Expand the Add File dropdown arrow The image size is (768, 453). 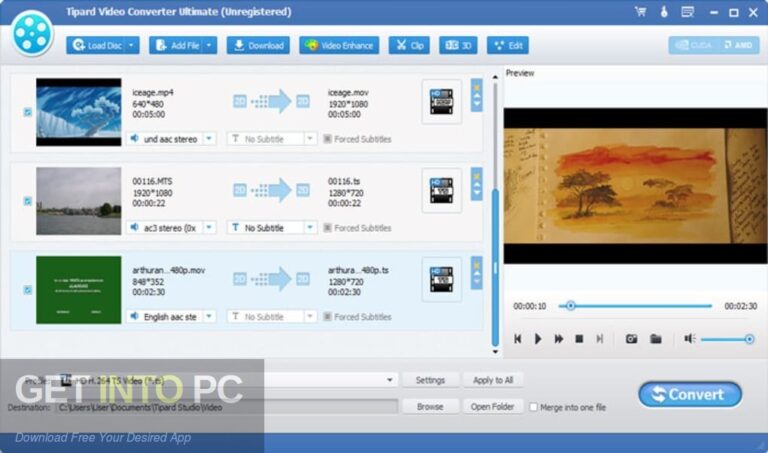pyautogui.click(x=210, y=46)
